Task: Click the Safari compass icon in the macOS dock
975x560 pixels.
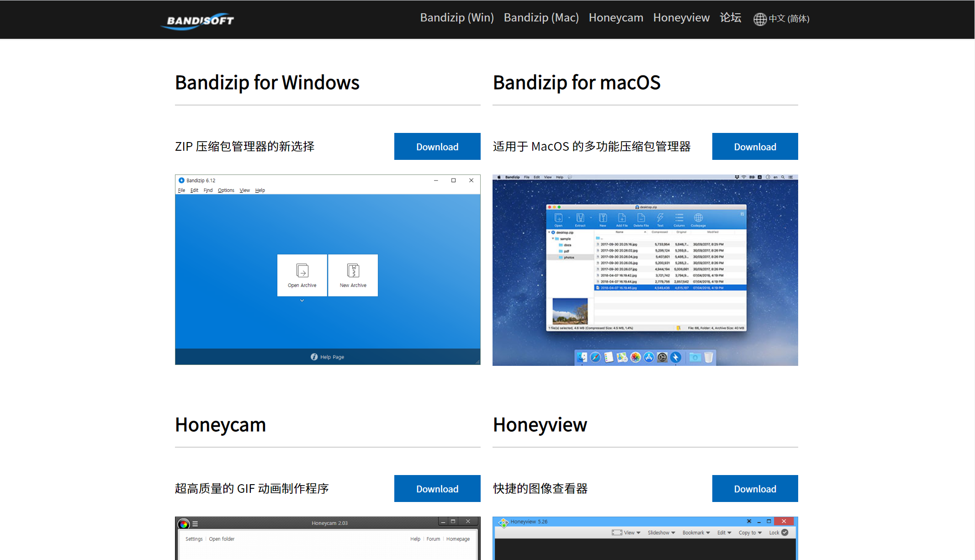Action: 595,357
